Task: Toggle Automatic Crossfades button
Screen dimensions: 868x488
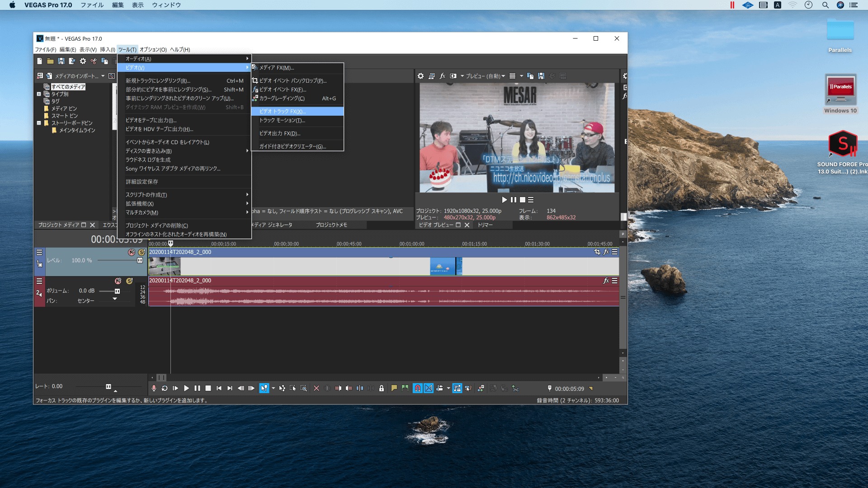Action: coord(429,388)
